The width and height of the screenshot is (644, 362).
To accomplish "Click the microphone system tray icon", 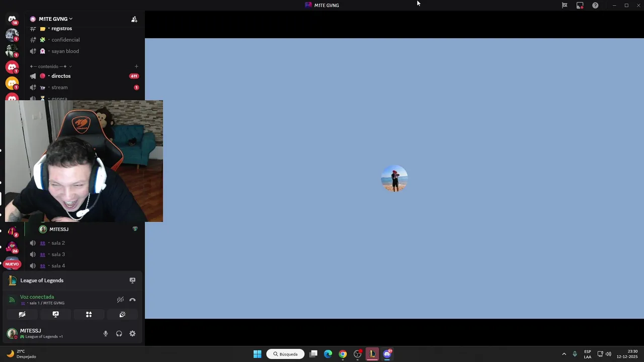I will 575,354.
